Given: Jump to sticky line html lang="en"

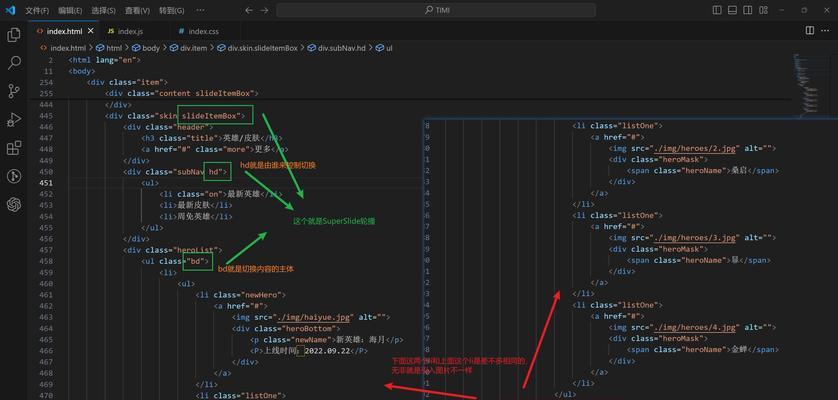Looking at the screenshot, I should pyautogui.click(x=105, y=60).
